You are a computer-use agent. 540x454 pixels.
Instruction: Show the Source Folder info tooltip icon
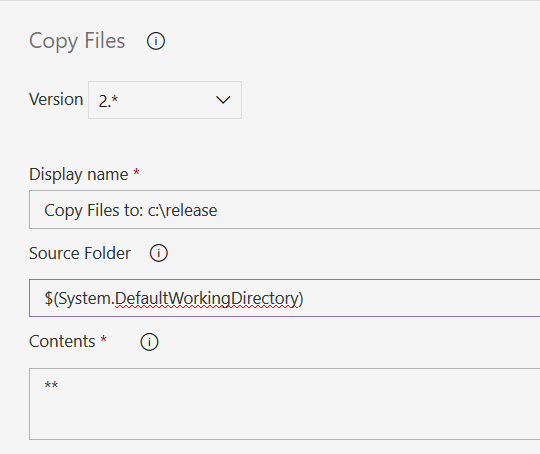[x=158, y=253]
